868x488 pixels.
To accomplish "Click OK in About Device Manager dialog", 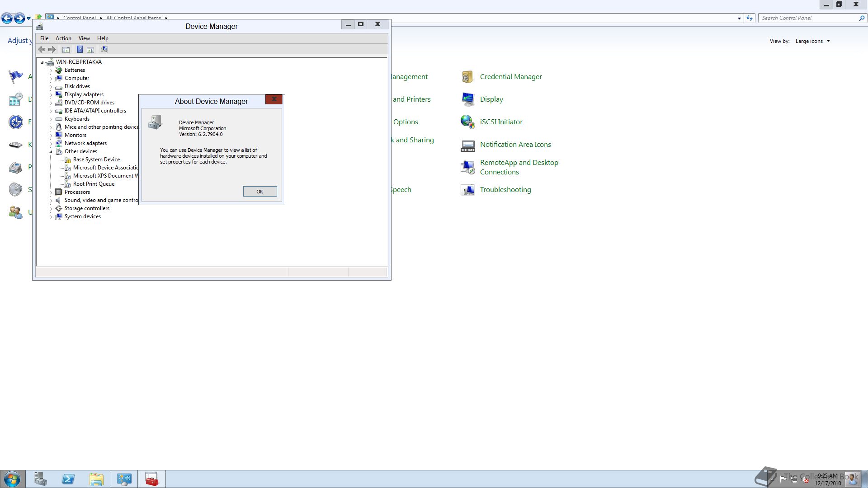I will tap(260, 192).
